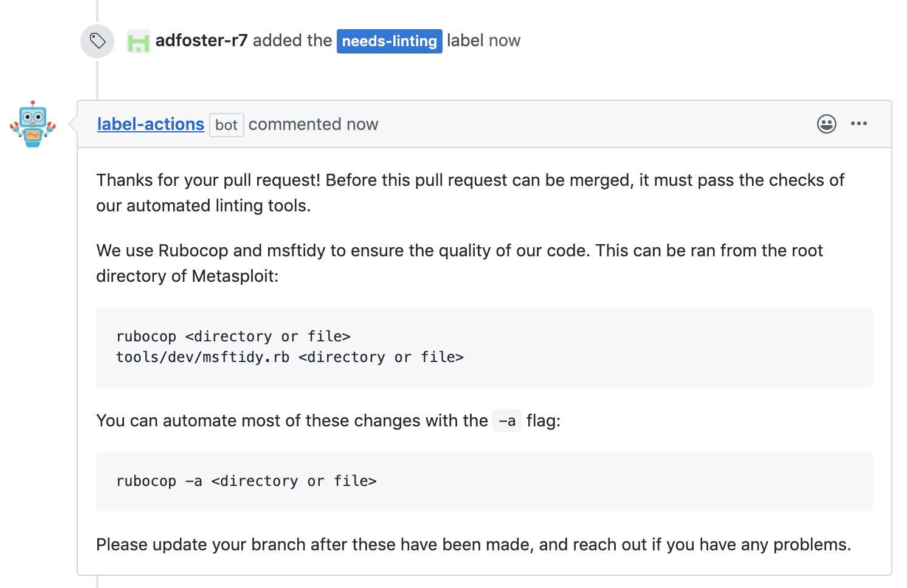Click the tag label event icon
This screenshot has height=588, width=907.
[x=97, y=41]
